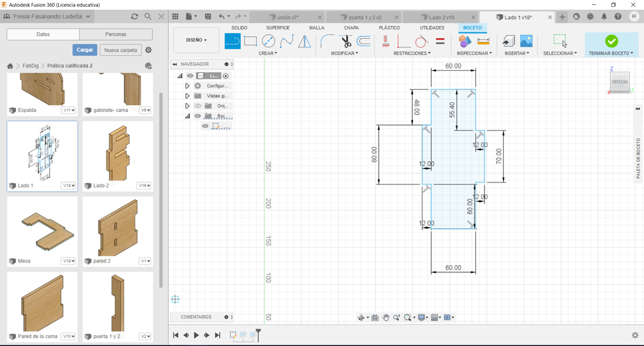Choose the Fit Point Spline tool
Image resolution: width=644 pixels, height=346 pixels.
point(286,41)
